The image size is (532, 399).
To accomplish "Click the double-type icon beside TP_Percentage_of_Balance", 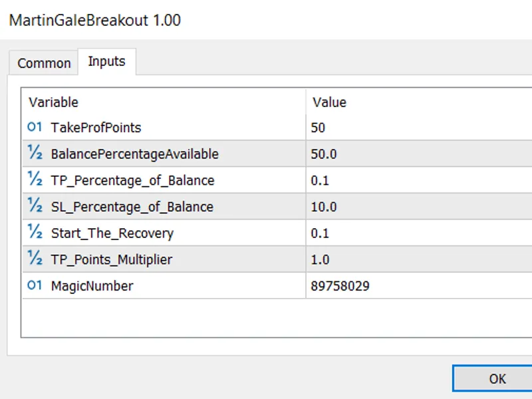I will [35, 180].
